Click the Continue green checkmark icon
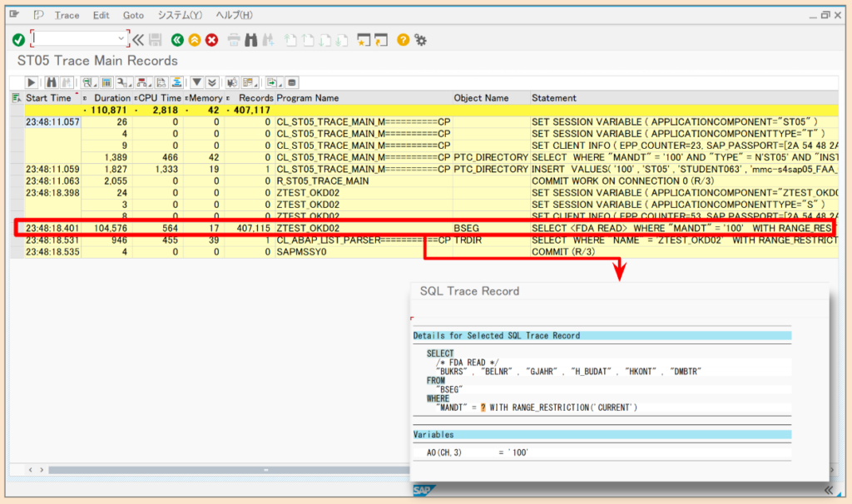The height and width of the screenshot is (504, 852). coord(17,38)
